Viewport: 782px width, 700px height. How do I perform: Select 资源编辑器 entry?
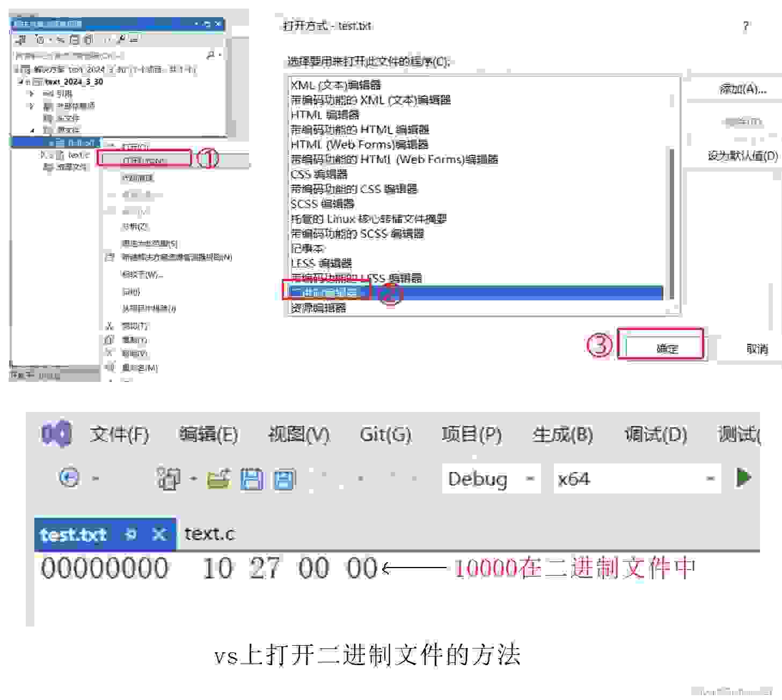tap(318, 308)
